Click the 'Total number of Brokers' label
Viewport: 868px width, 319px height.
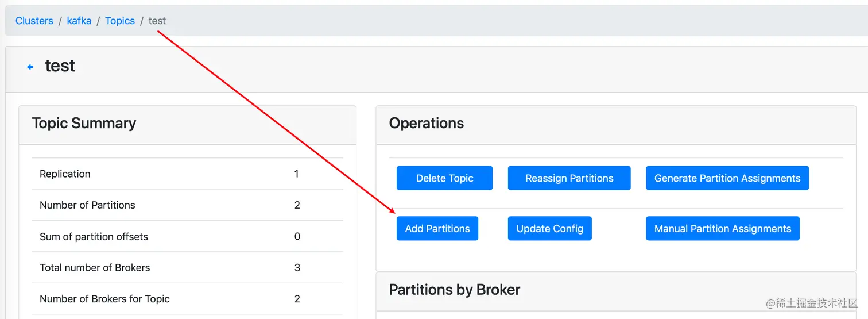tap(95, 267)
